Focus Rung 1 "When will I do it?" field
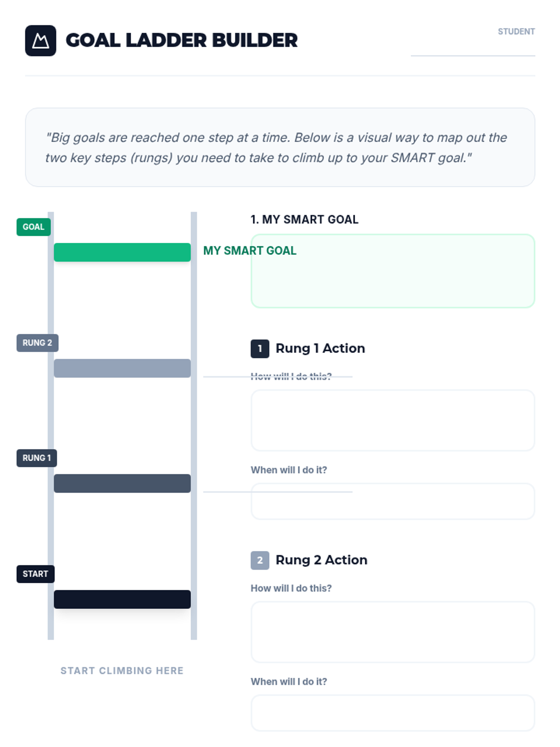Screen dimensions: 560x747 point(393,501)
